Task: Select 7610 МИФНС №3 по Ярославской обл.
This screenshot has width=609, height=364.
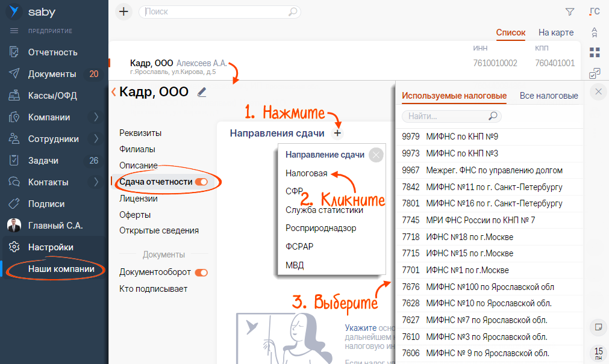Action: click(489, 337)
